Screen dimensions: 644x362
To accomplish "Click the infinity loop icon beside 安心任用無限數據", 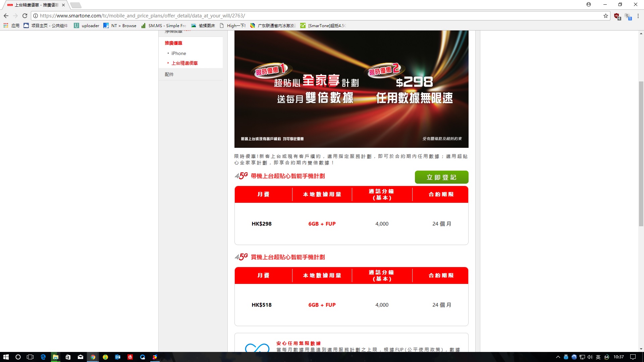I will point(257,348).
